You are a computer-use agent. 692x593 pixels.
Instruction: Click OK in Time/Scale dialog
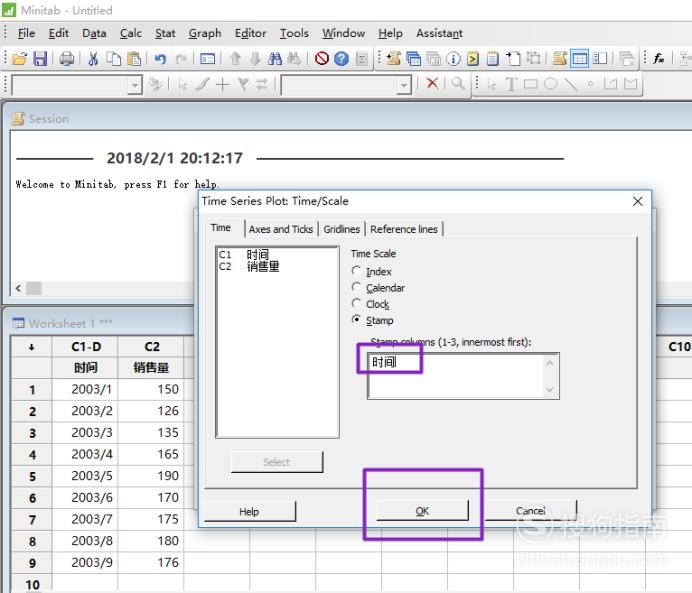tap(422, 511)
